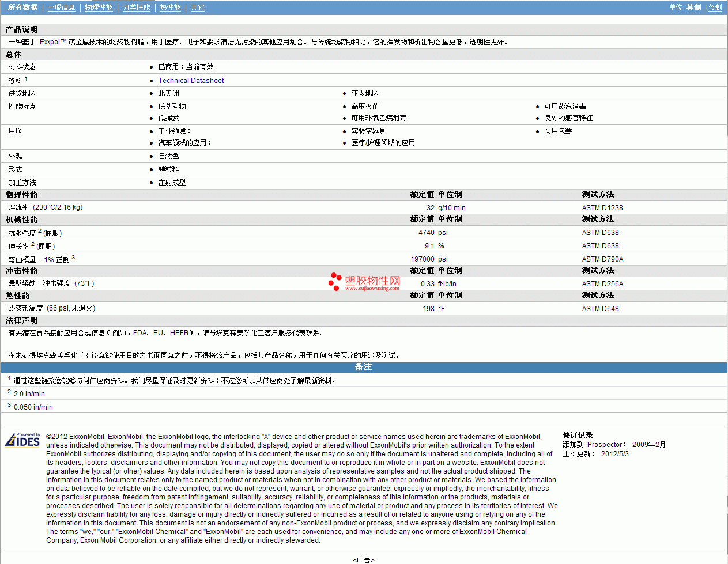Click the 可用环氧乙烷消毒 feature
This screenshot has width=728, height=564.
(x=379, y=118)
